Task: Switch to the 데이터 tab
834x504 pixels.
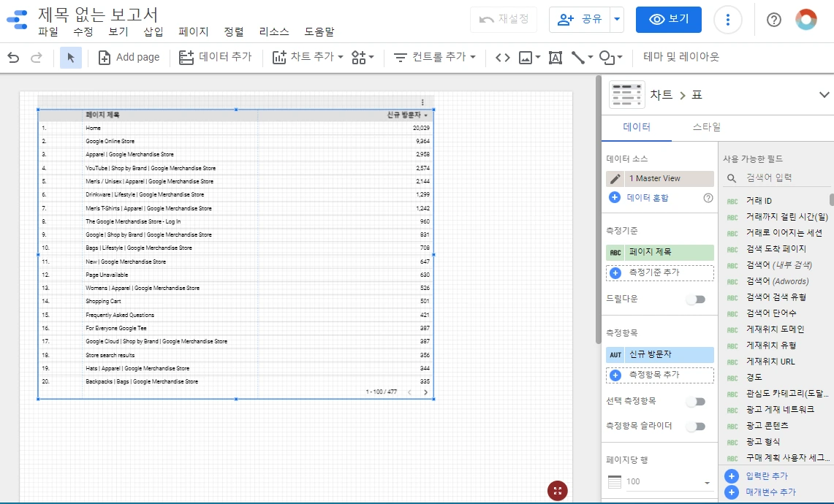Action: [637, 127]
